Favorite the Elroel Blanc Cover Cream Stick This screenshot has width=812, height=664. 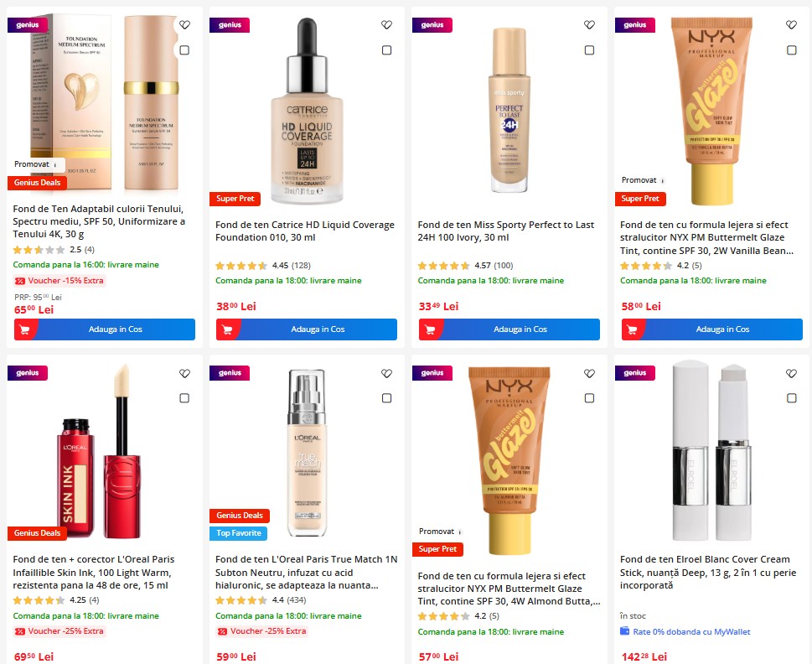pyautogui.click(x=791, y=373)
